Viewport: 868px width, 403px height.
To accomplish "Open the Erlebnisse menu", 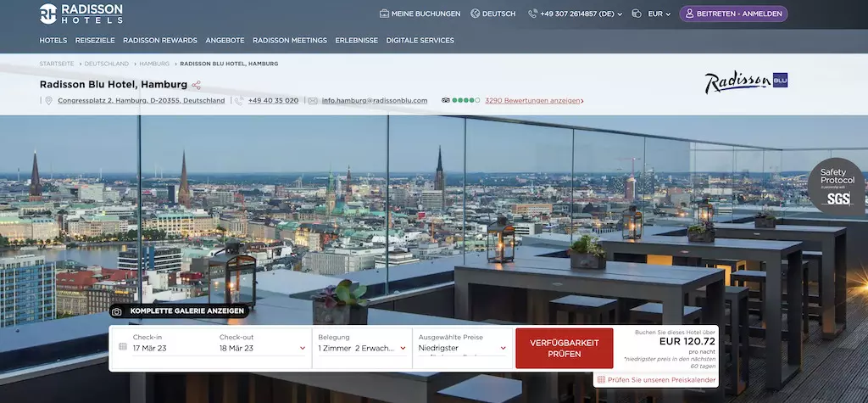I will tap(357, 41).
